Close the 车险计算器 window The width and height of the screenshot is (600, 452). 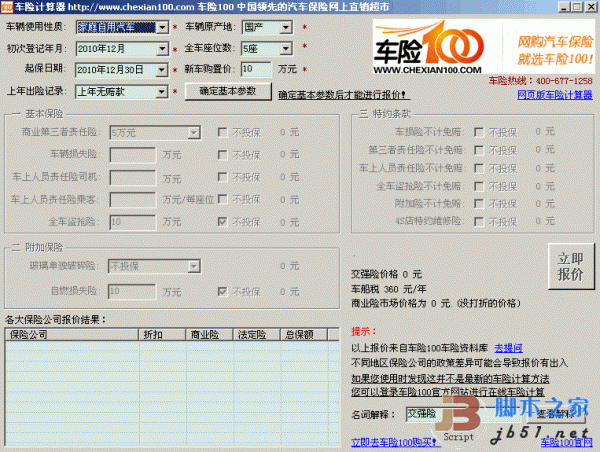(590, 7)
